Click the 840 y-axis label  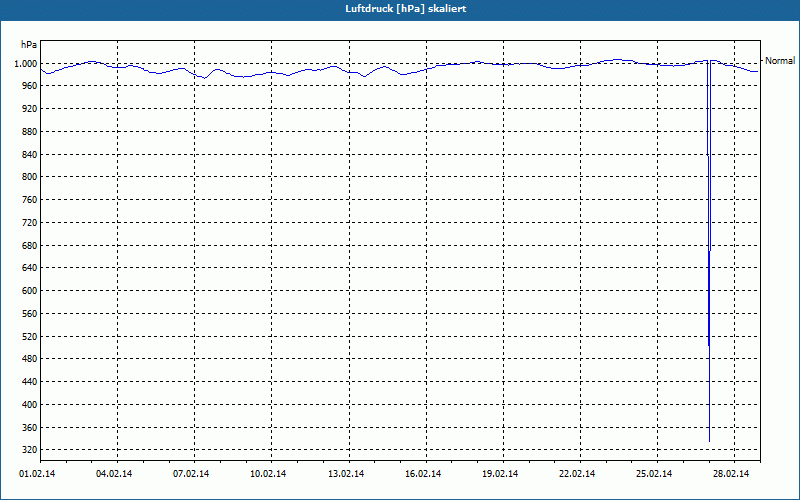click(30, 154)
